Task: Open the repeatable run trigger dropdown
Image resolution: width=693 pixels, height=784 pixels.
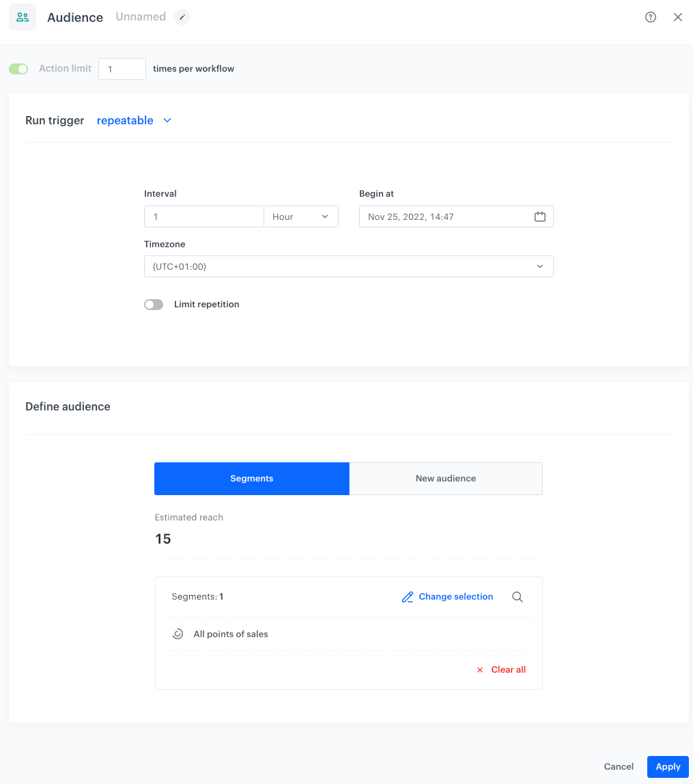Action: pos(134,120)
